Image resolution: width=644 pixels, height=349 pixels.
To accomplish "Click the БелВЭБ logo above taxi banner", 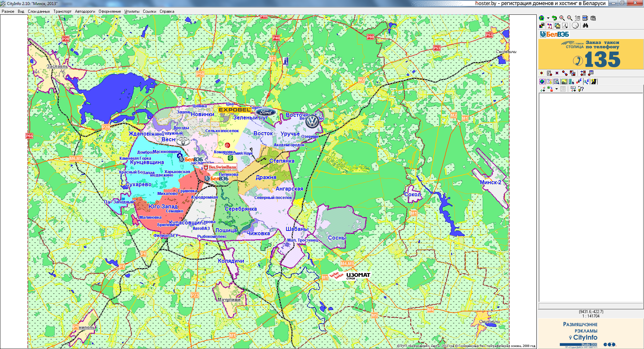I will coord(554,34).
